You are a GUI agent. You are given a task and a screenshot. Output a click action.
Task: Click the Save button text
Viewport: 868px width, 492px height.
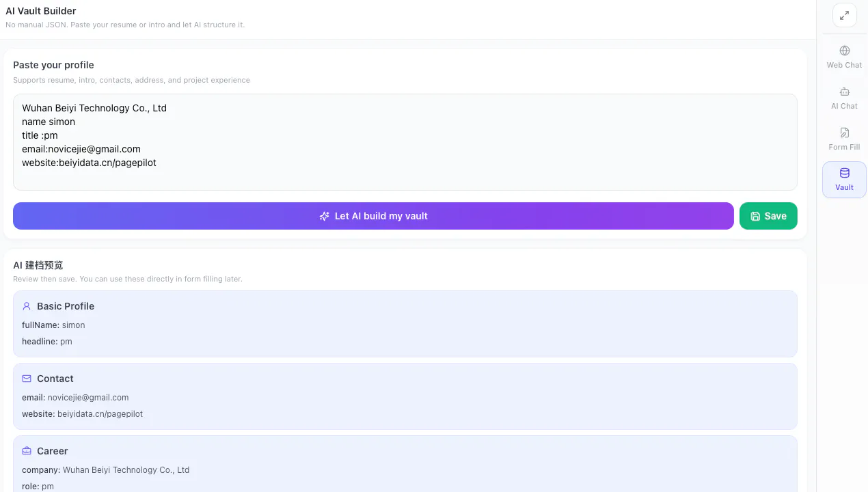pos(775,216)
